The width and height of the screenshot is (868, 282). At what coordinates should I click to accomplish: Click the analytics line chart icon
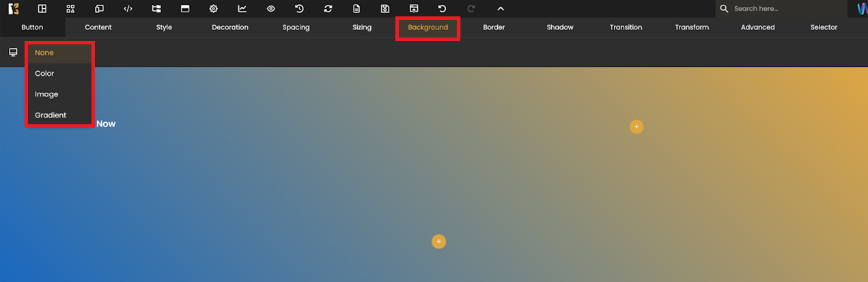coord(242,9)
